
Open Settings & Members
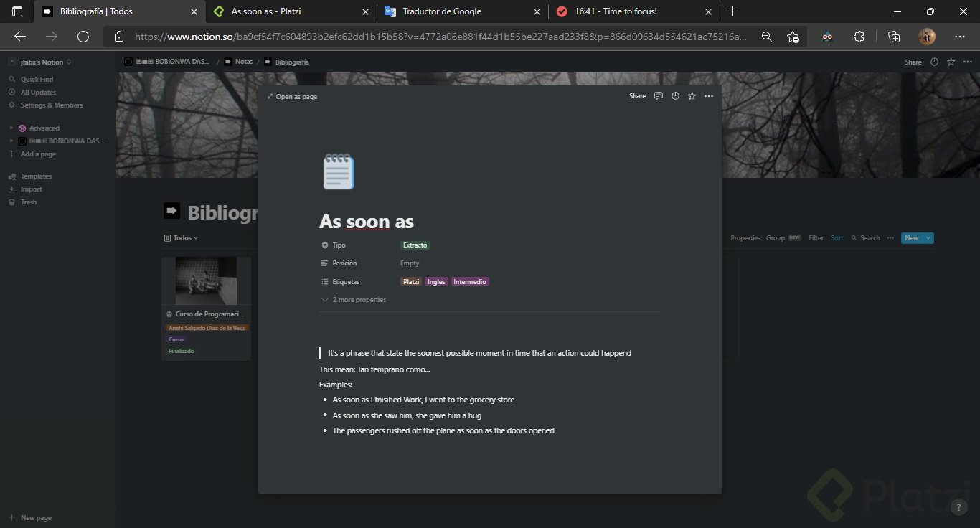point(52,105)
